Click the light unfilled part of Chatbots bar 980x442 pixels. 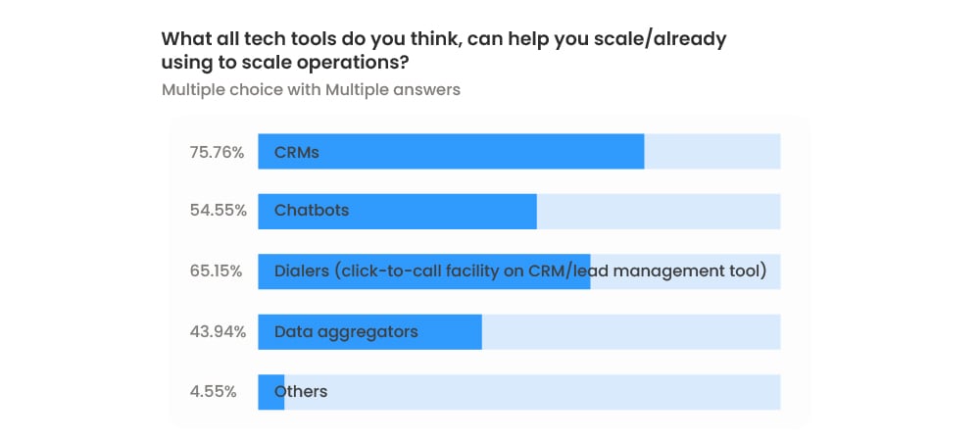659,211
